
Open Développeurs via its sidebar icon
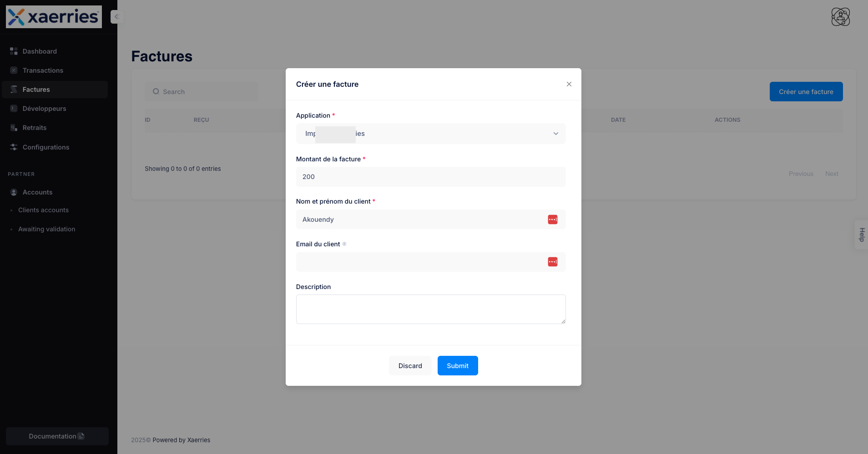click(13, 108)
